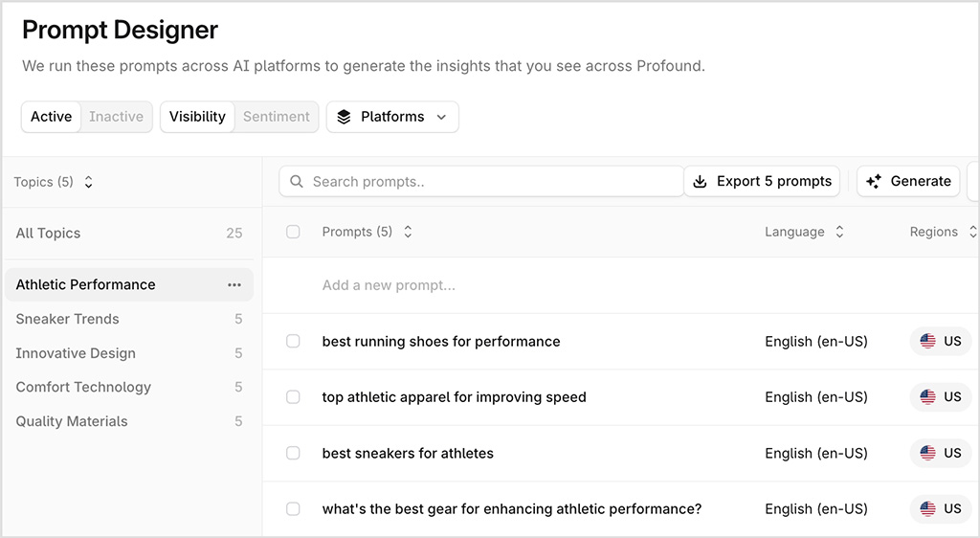Sort by Regions column
The image size is (980, 538).
(x=943, y=232)
